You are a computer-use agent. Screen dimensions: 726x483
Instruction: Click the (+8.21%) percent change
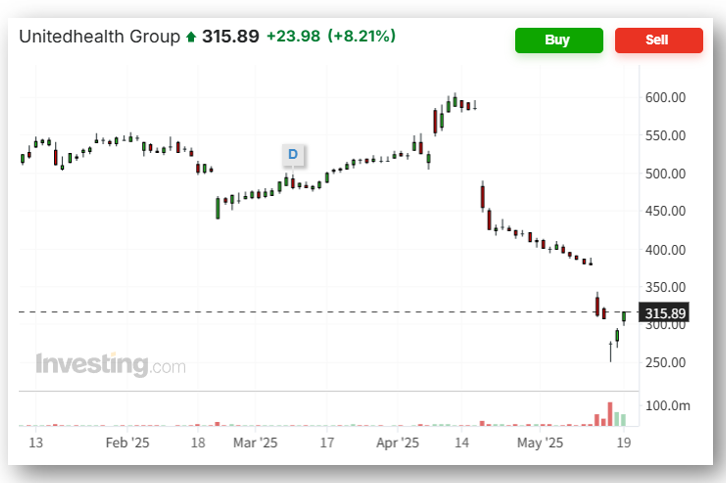click(362, 36)
